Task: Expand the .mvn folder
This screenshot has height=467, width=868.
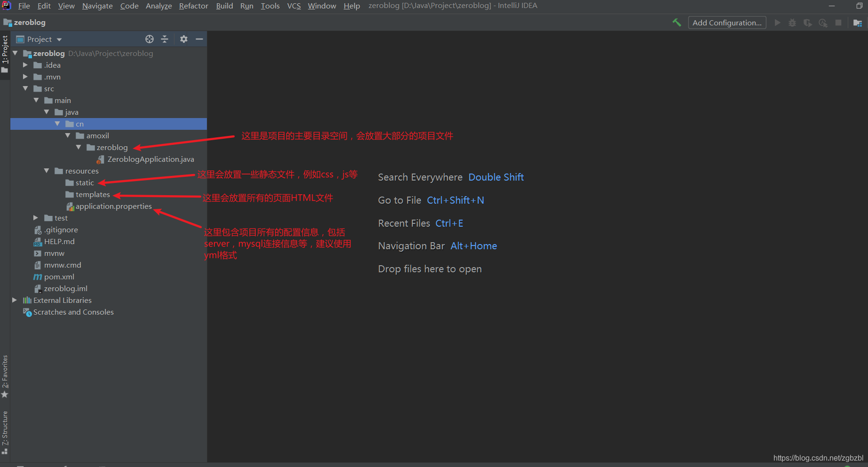Action: 25,77
